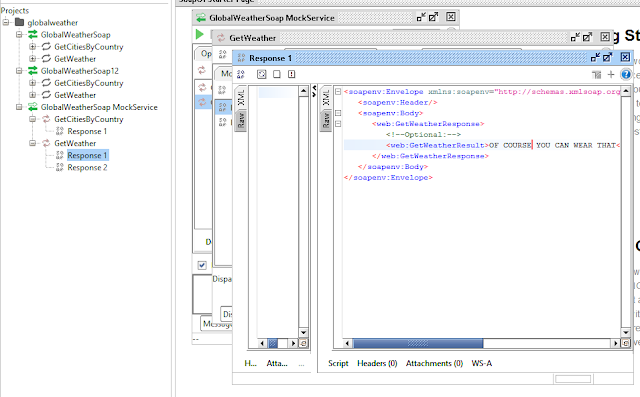This screenshot has height=397, width=640.
Task: Collapse the web:GetWeatherResponse fold marker
Action: (338, 124)
